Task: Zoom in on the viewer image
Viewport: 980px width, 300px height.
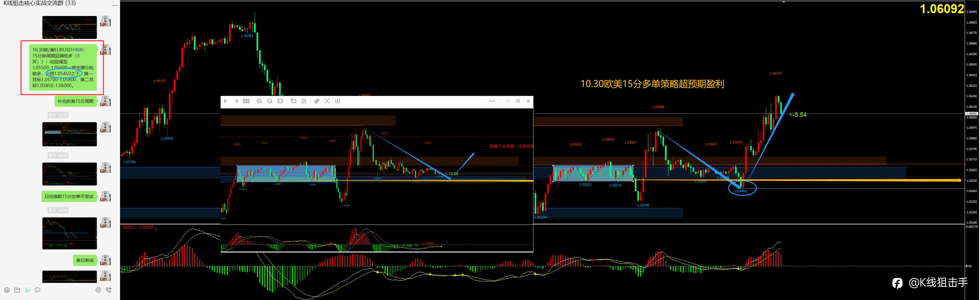Action: [x=260, y=101]
